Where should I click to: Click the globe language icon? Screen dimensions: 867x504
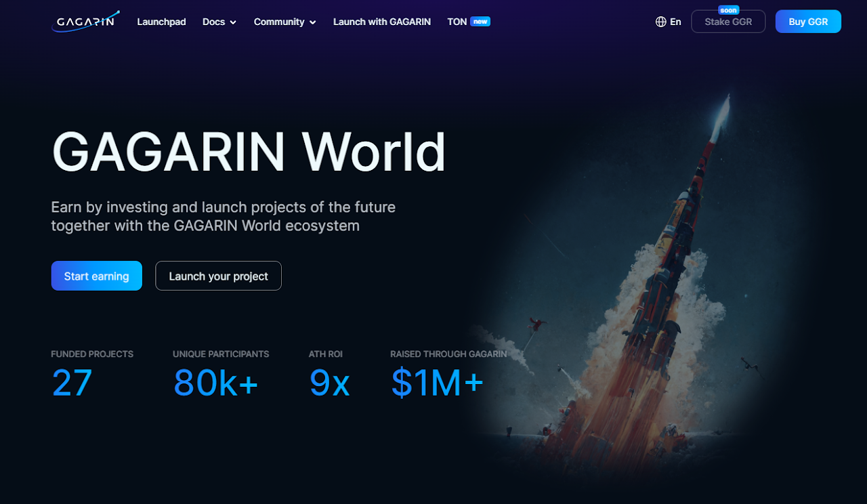point(661,22)
